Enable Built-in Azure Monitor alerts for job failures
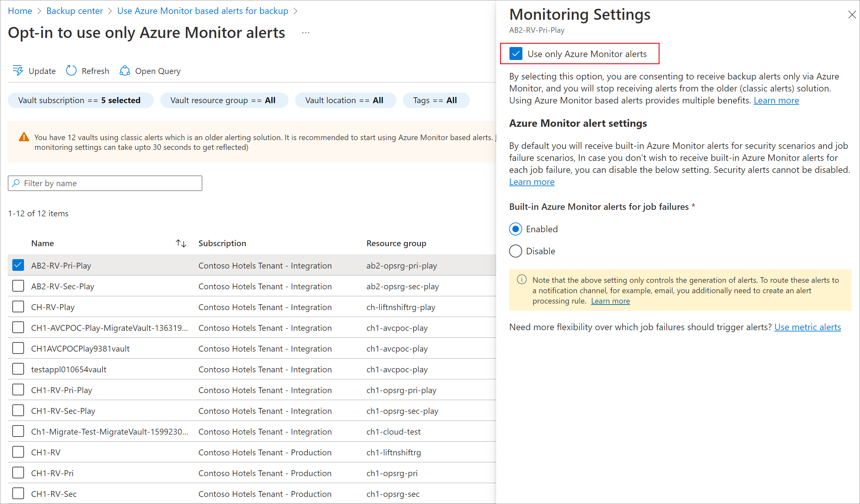The width and height of the screenshot is (860, 504). pos(515,229)
